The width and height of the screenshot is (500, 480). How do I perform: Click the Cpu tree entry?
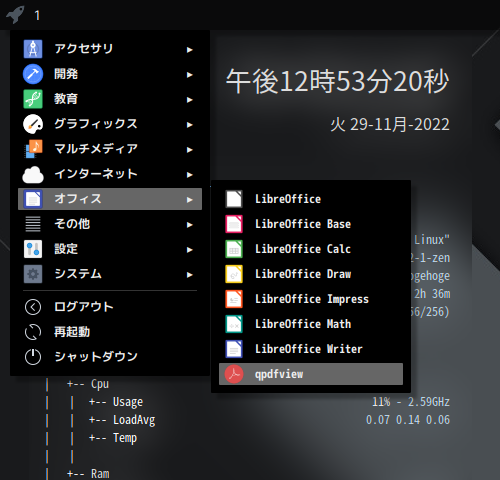pos(100,384)
